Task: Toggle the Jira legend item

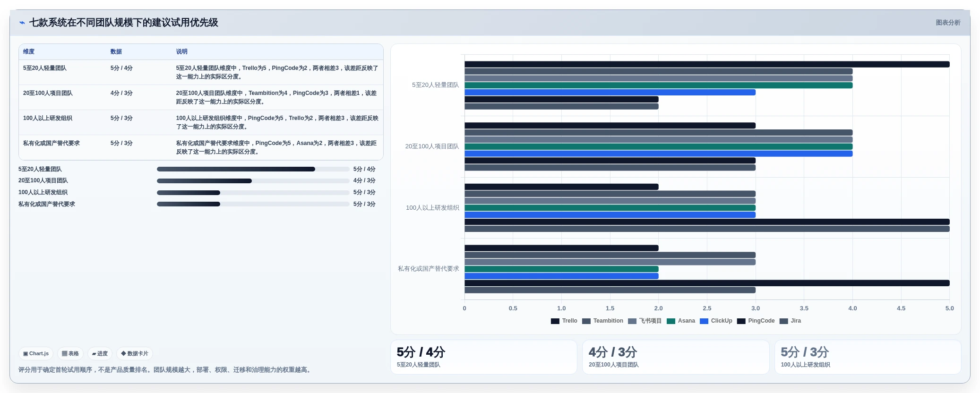Action: (x=790, y=321)
